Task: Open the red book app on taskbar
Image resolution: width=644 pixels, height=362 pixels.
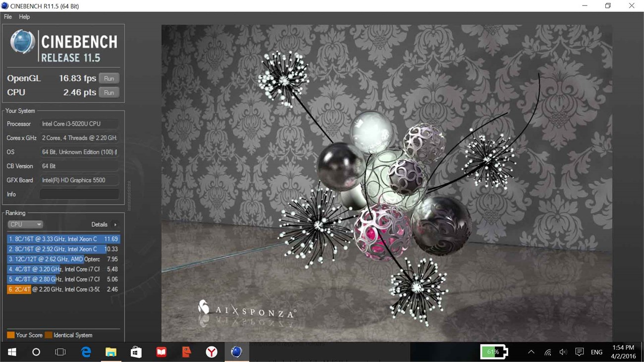Action: [161, 352]
